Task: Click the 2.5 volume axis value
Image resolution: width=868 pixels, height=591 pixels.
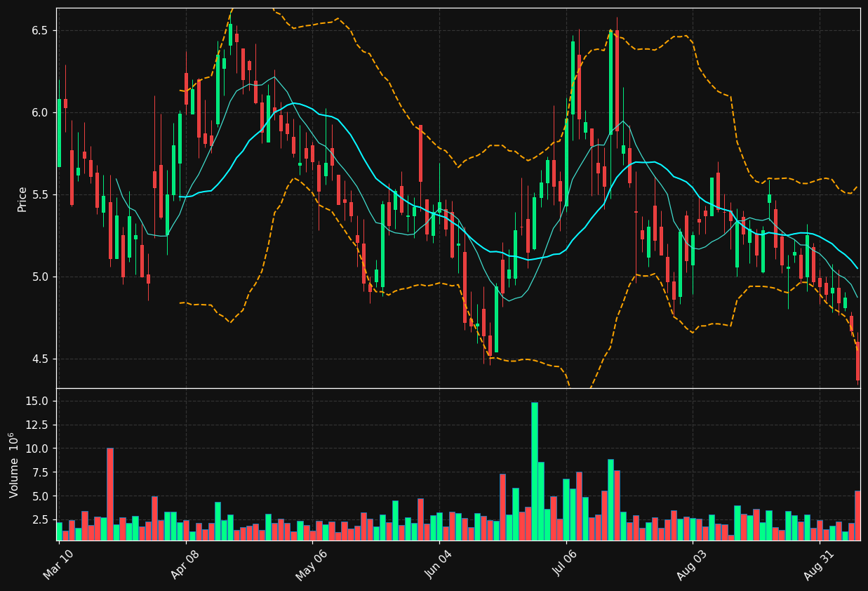Action: tap(39, 520)
